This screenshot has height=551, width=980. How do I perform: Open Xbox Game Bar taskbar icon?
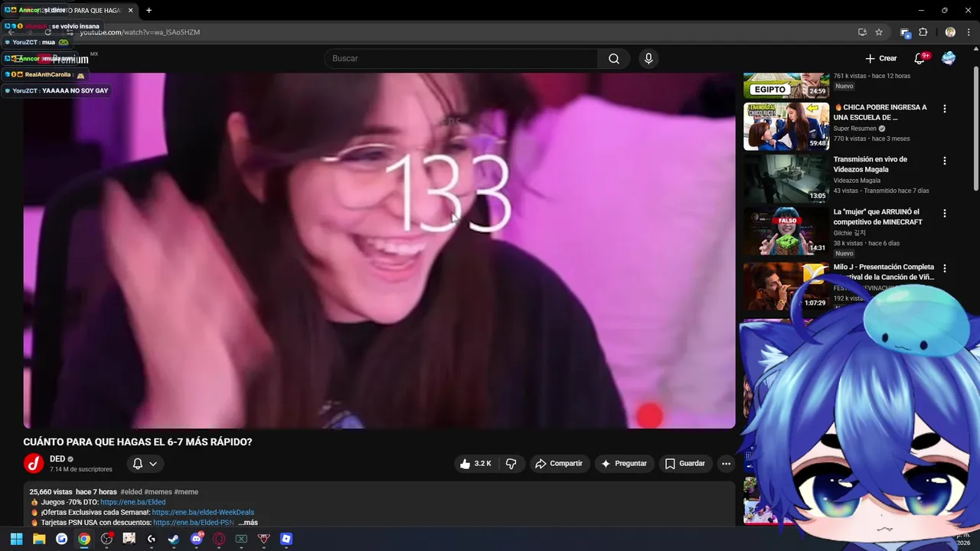241,539
